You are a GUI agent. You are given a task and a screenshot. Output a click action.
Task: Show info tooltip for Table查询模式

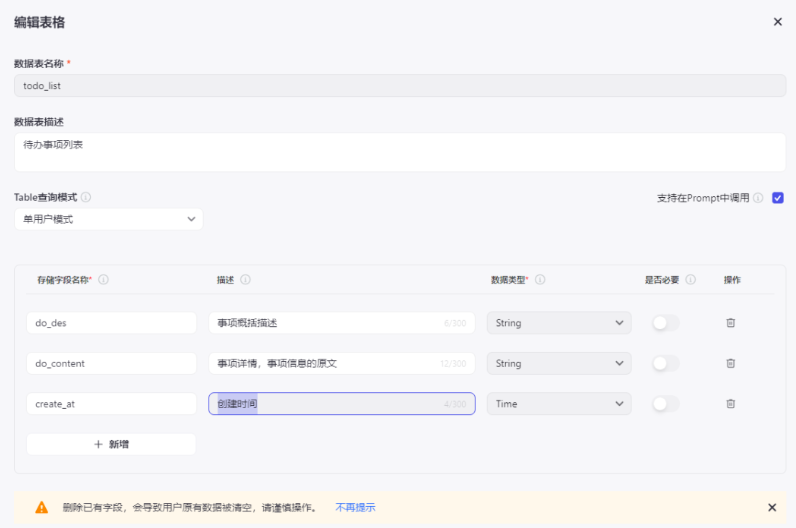(86, 197)
